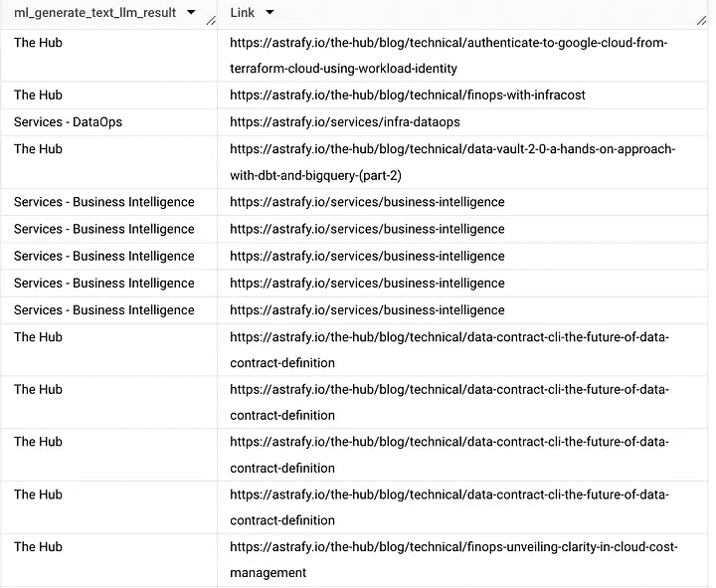Select the bottommost Services - Business Intelligence cell

pos(109,310)
